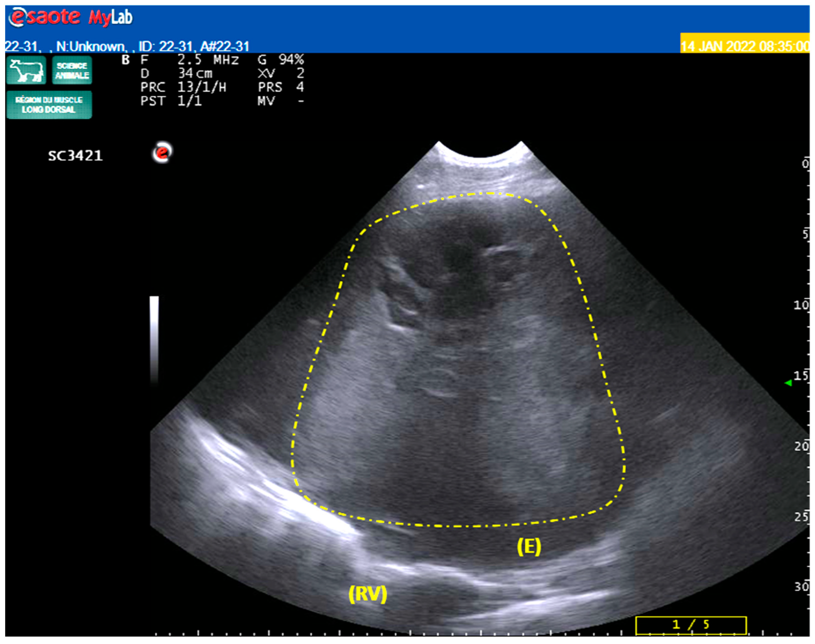
Task: Click the cow species icon
Action: [x=26, y=70]
